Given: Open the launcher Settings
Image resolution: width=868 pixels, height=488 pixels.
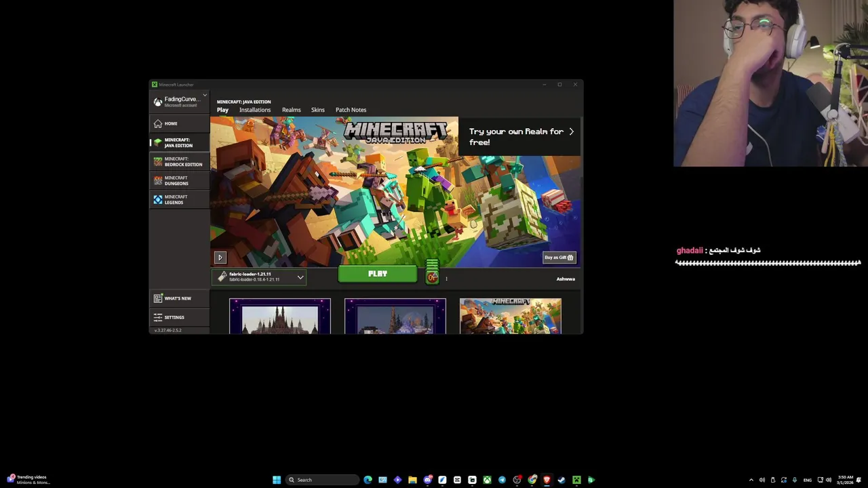Looking at the screenshot, I should [179, 317].
